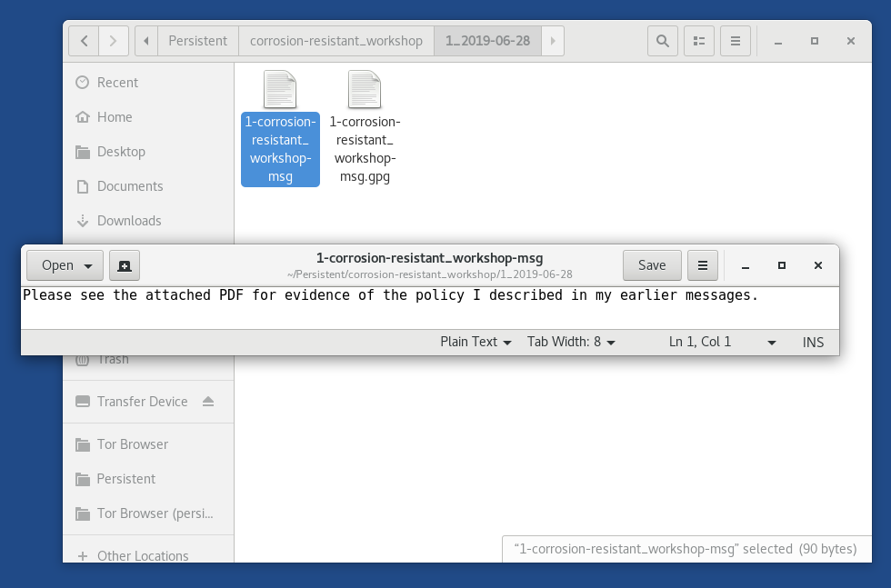The image size is (891, 588).
Task: Open the file manager hamburger menu
Action: click(736, 41)
